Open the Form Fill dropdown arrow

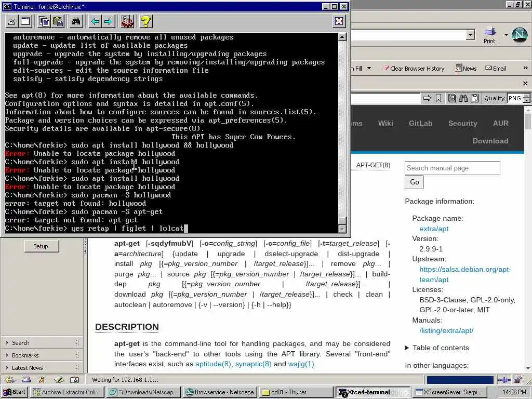(369, 68)
